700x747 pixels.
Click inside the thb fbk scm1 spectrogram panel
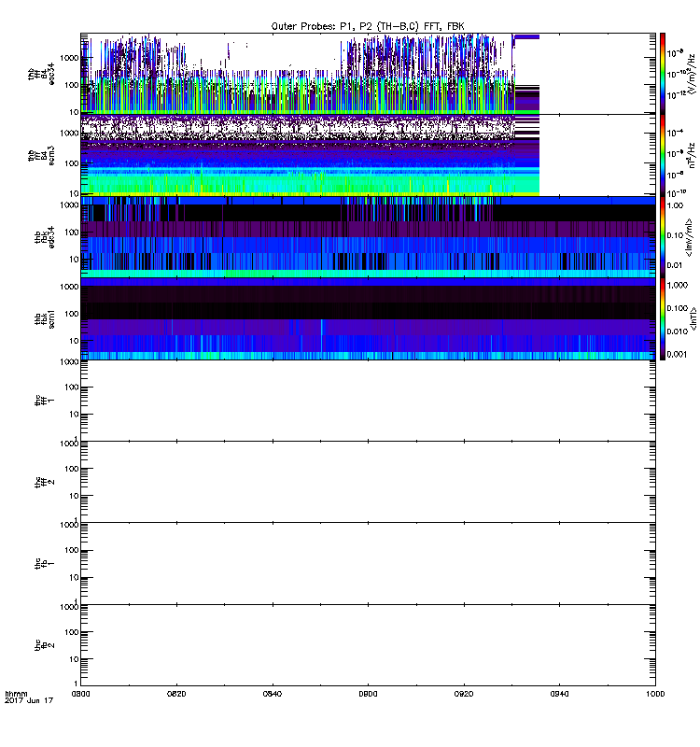point(368,318)
